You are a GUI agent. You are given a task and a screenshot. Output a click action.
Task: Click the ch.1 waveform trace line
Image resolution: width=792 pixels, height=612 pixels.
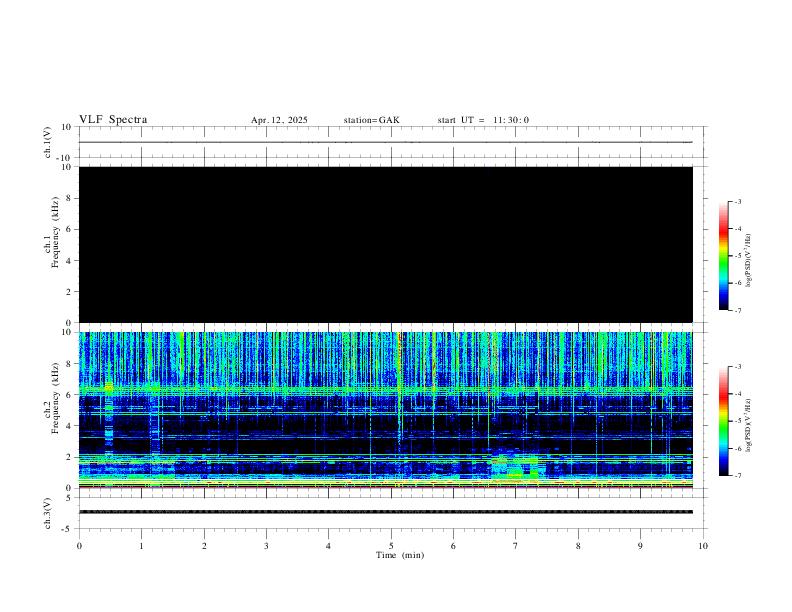[386, 142]
